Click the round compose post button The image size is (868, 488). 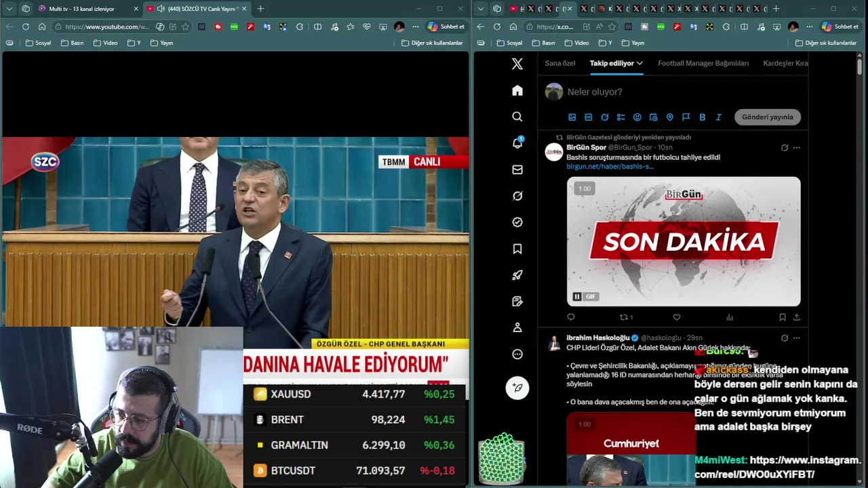tap(517, 388)
